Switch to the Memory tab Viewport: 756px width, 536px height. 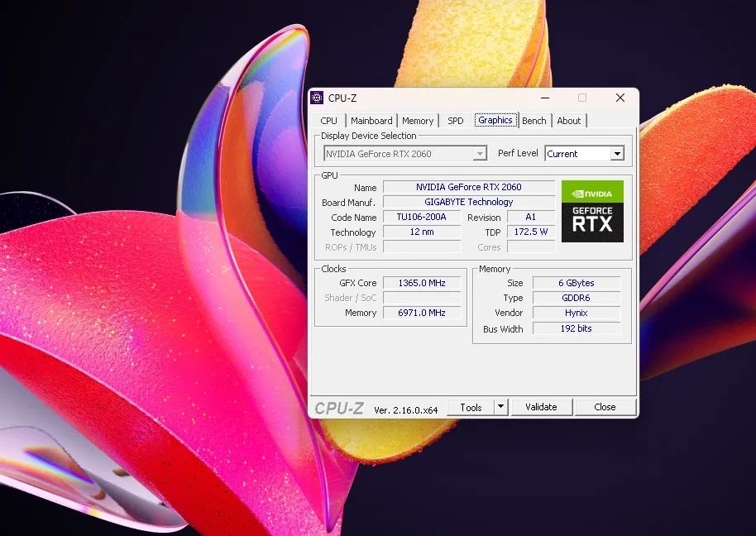tap(418, 121)
